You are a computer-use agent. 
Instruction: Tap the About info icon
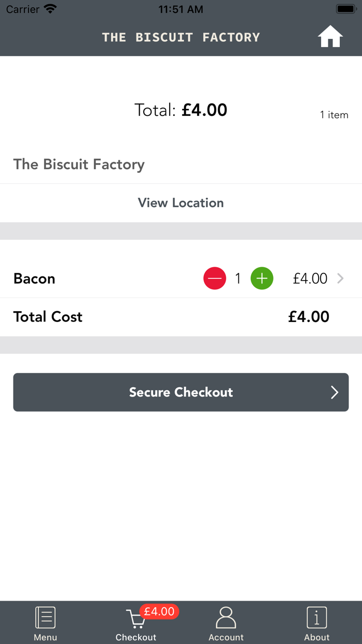tap(316, 617)
